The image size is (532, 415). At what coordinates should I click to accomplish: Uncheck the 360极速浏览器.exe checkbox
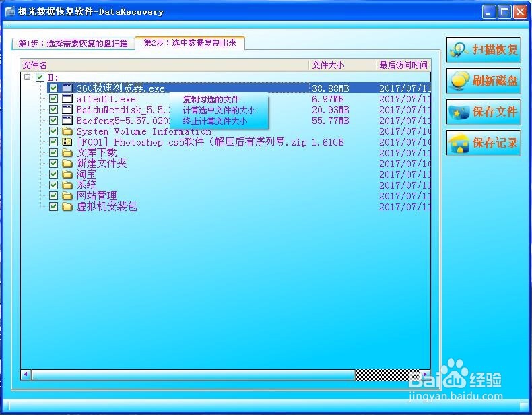tap(53, 88)
